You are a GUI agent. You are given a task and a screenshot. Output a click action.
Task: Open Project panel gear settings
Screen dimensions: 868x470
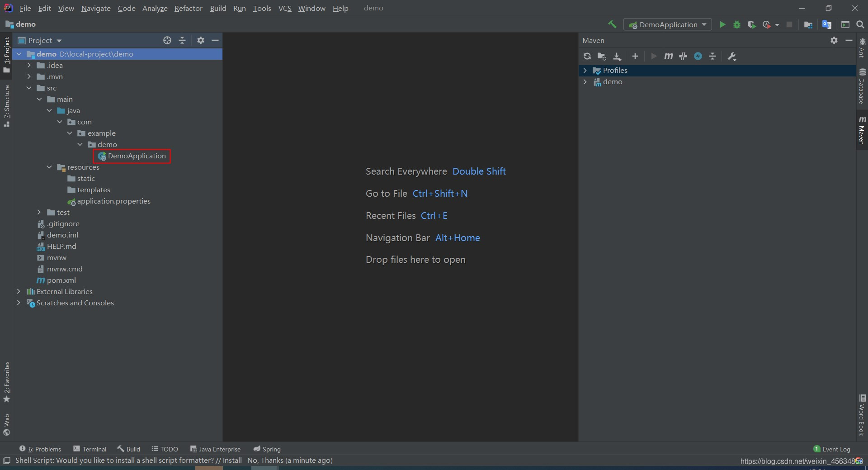click(201, 40)
